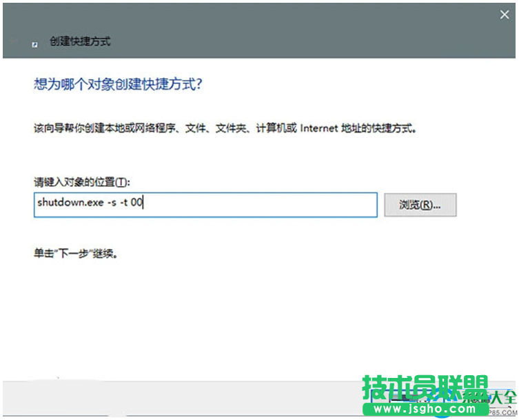Click the empty right end of location box
This screenshot has width=519, height=420.
[x=310, y=205]
